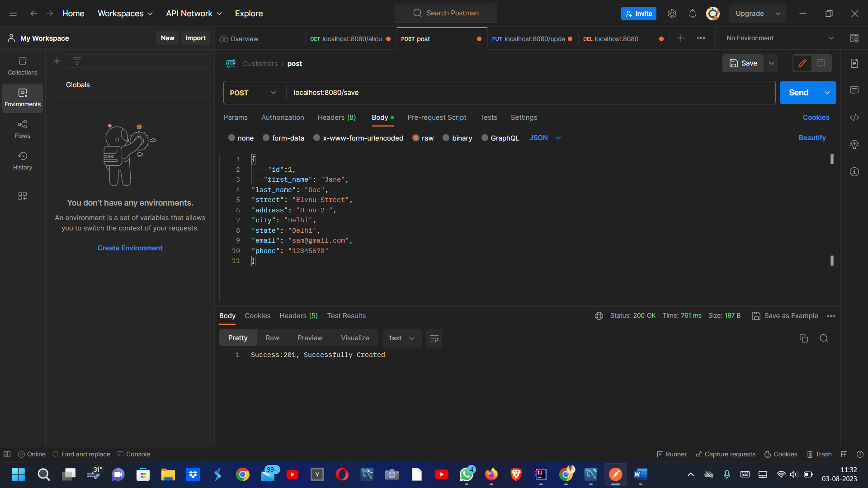Open the request method dropdown
This screenshot has width=868, height=488.
tap(252, 93)
